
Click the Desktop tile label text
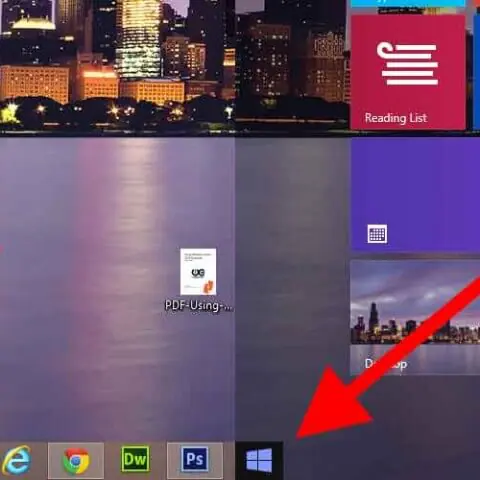pyautogui.click(x=386, y=364)
